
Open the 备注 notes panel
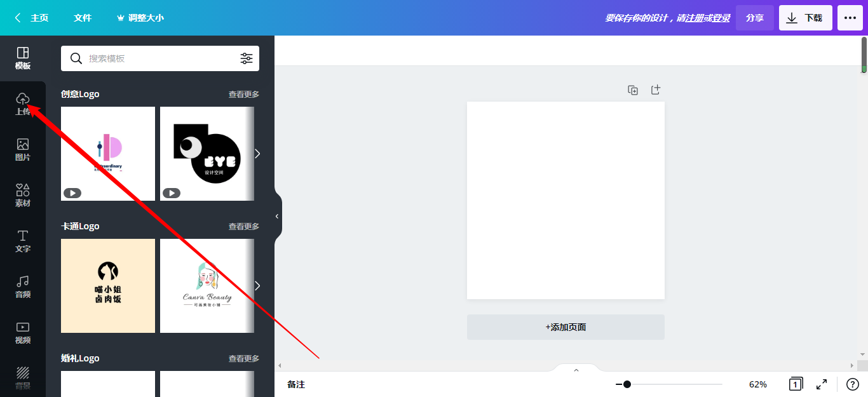[296, 384]
